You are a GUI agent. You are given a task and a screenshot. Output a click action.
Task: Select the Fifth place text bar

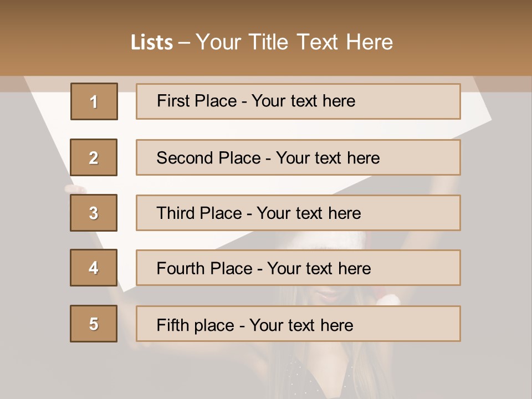tap(298, 324)
